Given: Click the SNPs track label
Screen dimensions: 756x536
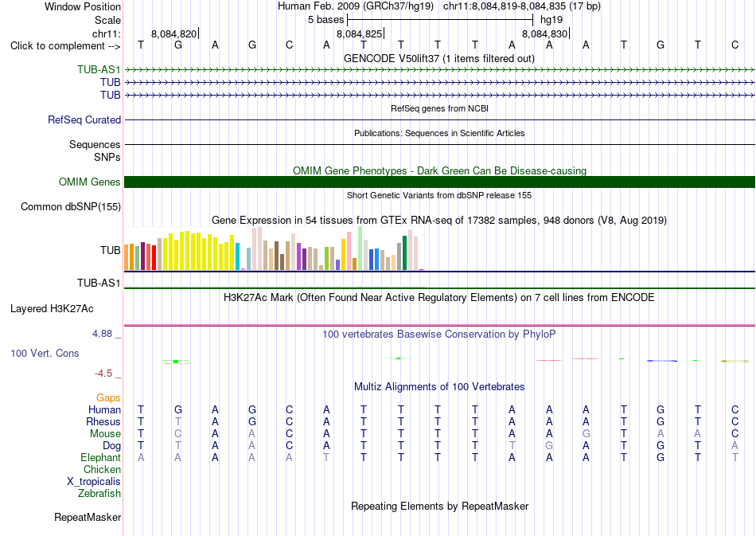Looking at the screenshot, I should click(x=107, y=157).
